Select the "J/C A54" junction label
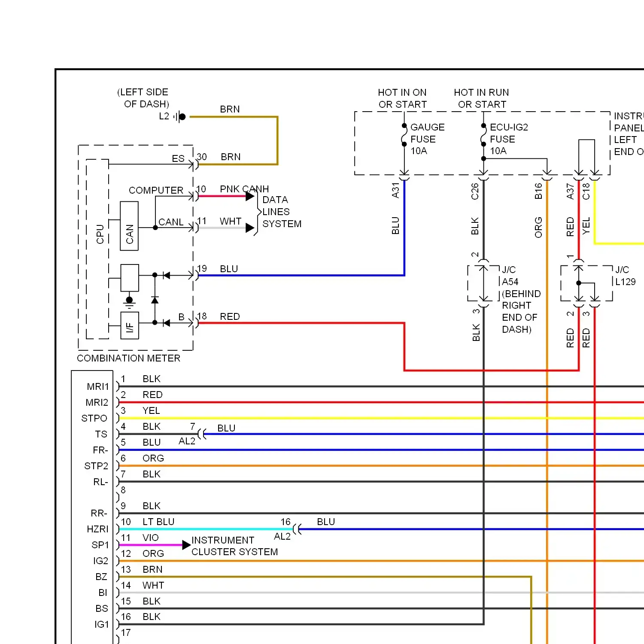 click(x=510, y=276)
